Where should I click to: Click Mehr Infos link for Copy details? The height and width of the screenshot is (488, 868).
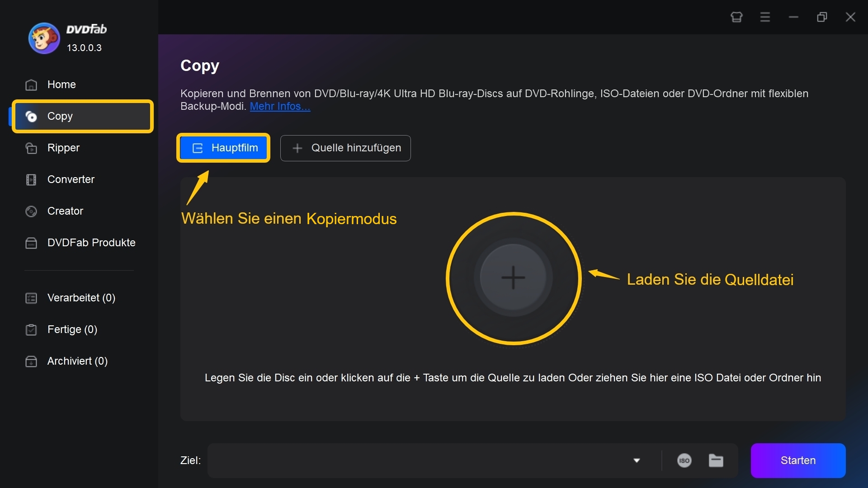point(279,106)
